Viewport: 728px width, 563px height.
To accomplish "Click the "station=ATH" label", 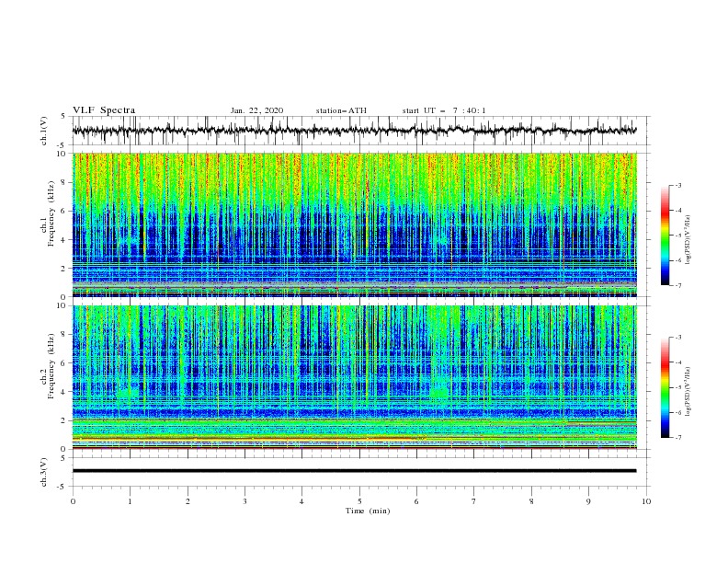I will coord(341,110).
